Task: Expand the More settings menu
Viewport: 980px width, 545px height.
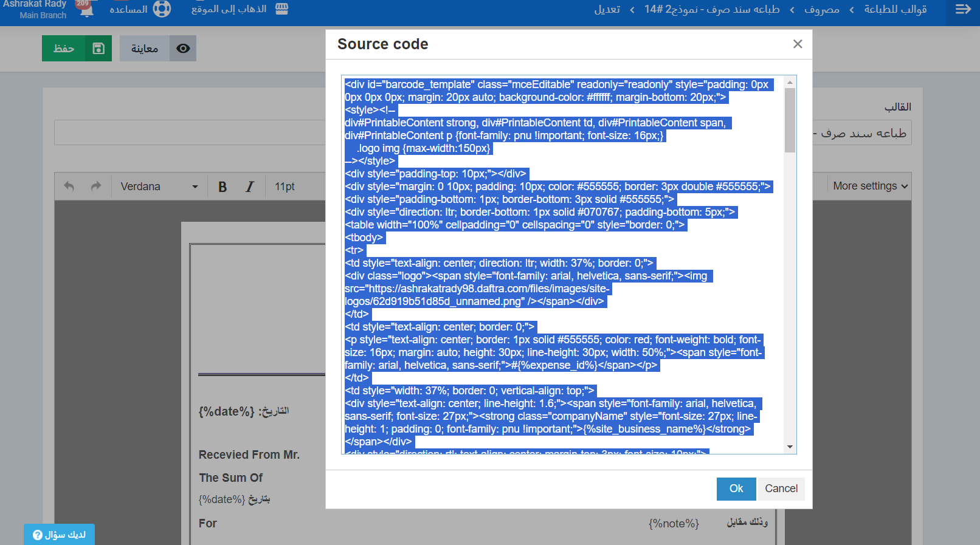Action: click(870, 186)
